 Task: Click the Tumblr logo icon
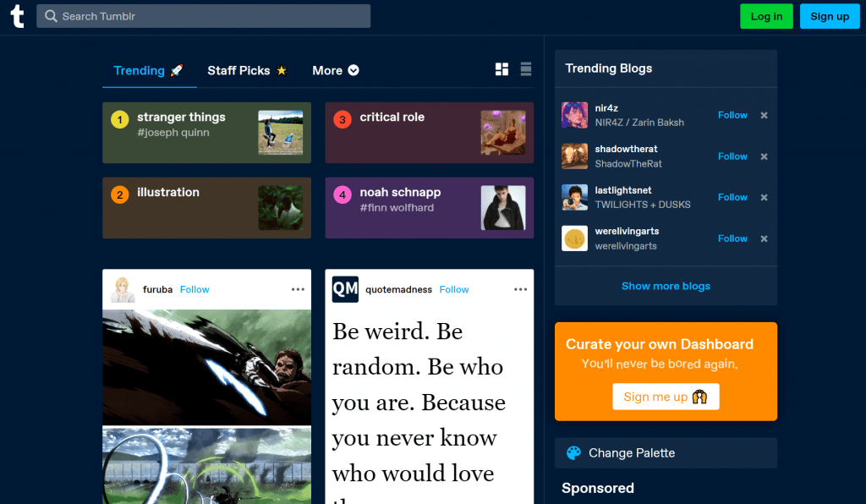pos(17,16)
